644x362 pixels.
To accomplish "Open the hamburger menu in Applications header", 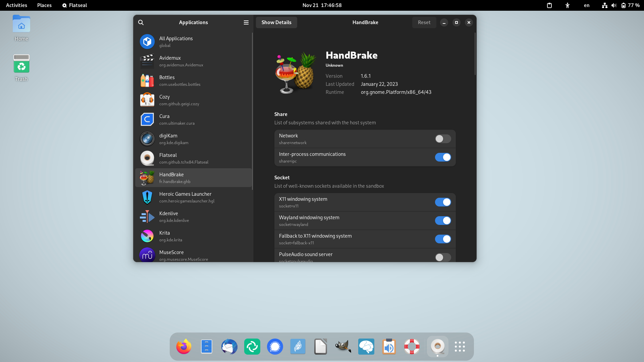I will click(x=246, y=22).
